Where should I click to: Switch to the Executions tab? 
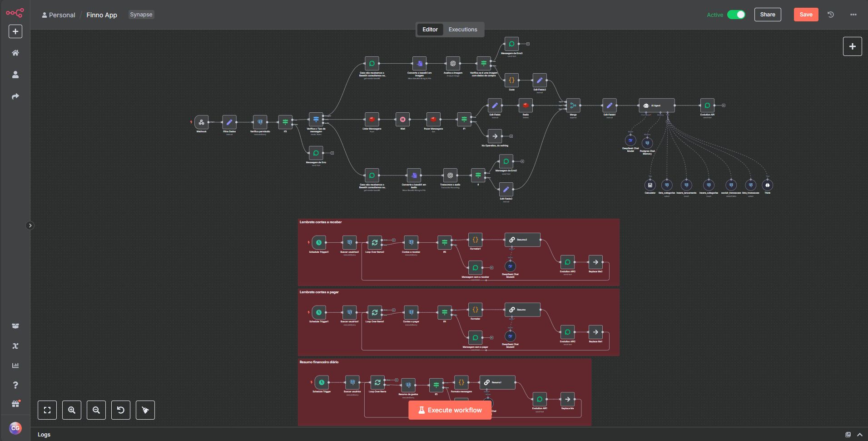pyautogui.click(x=462, y=30)
